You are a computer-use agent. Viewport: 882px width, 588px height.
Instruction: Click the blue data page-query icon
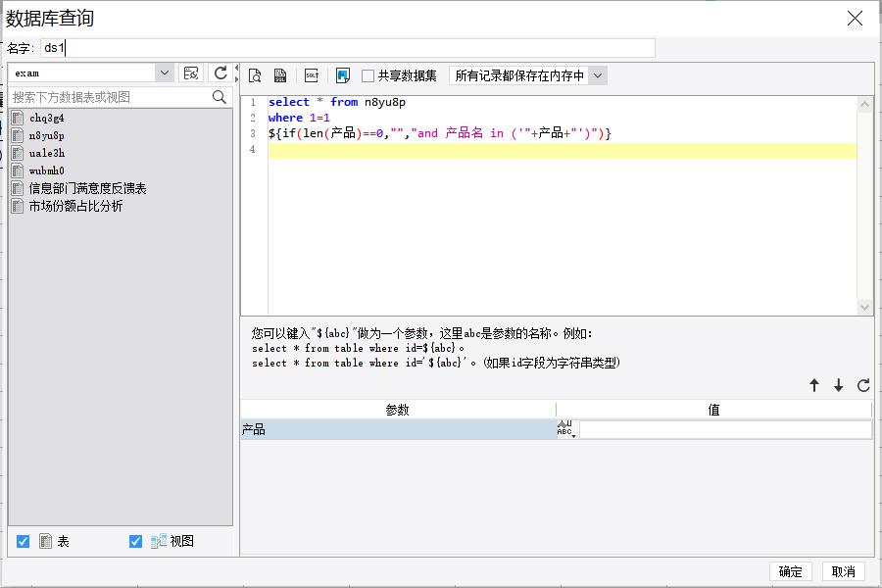(343, 75)
